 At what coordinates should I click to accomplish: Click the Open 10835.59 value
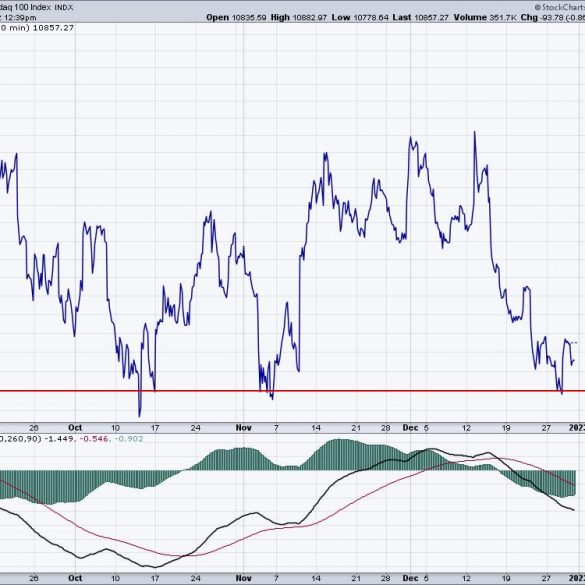[236, 17]
